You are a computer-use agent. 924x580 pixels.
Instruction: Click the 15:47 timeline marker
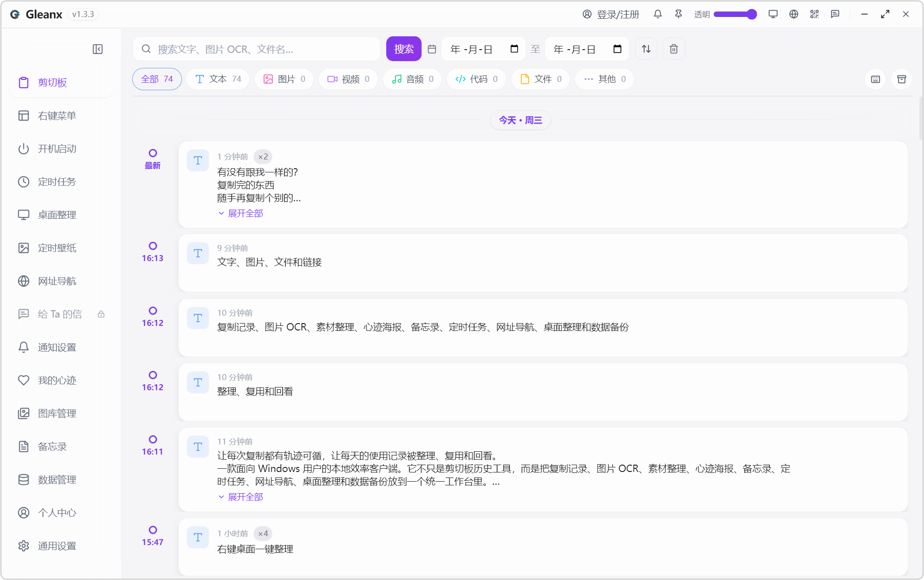tap(152, 536)
